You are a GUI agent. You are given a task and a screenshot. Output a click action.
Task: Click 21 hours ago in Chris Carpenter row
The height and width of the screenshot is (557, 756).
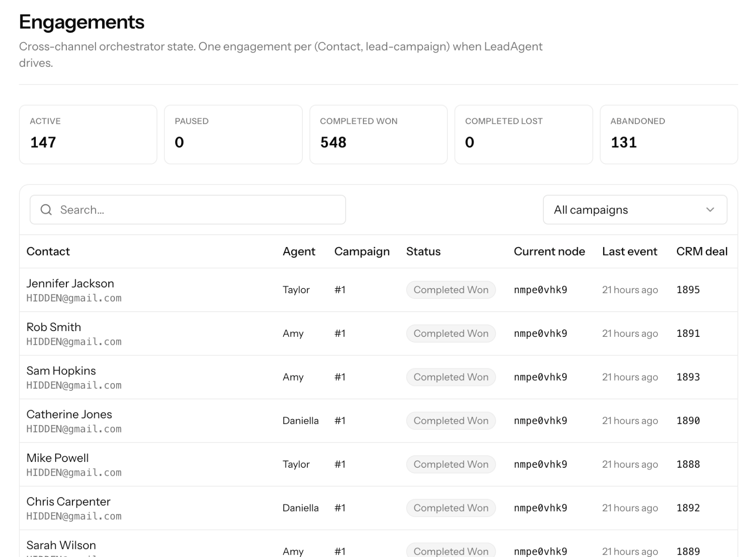pyautogui.click(x=630, y=508)
